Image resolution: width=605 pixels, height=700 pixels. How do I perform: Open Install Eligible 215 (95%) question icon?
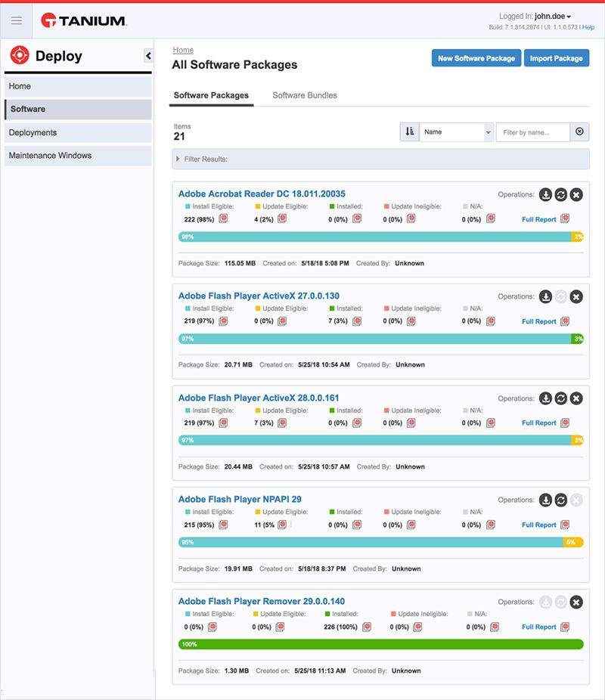tap(223, 525)
